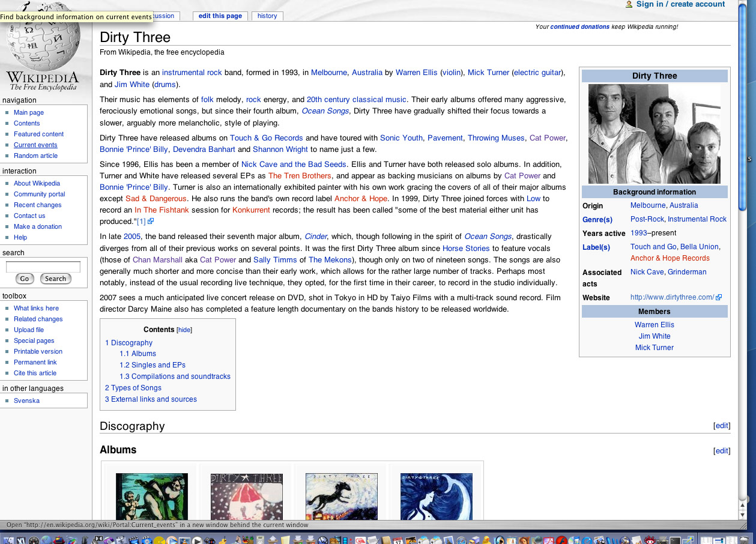Image resolution: width=756 pixels, height=544 pixels.
Task: Open Special pages link
Action: click(x=34, y=340)
